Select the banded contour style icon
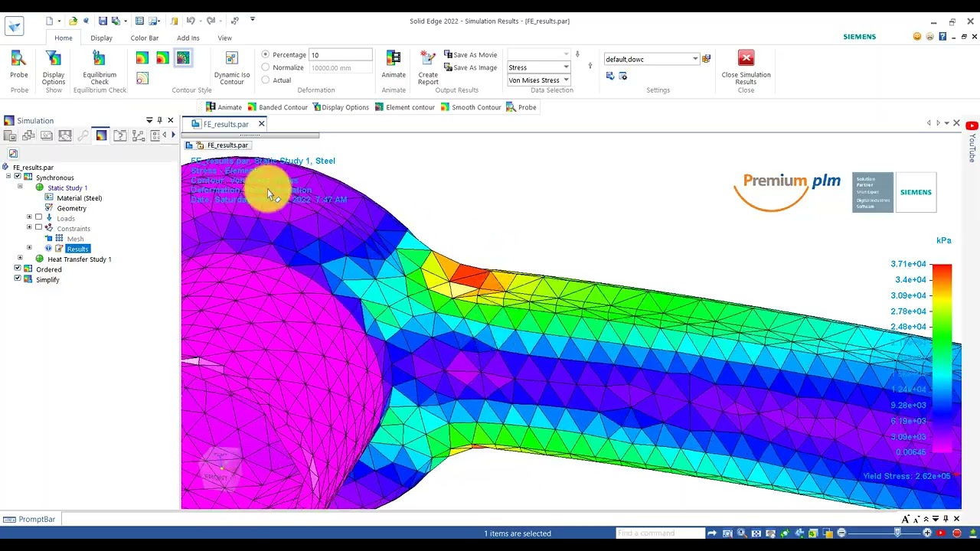The width and height of the screenshot is (980, 551). (x=162, y=58)
